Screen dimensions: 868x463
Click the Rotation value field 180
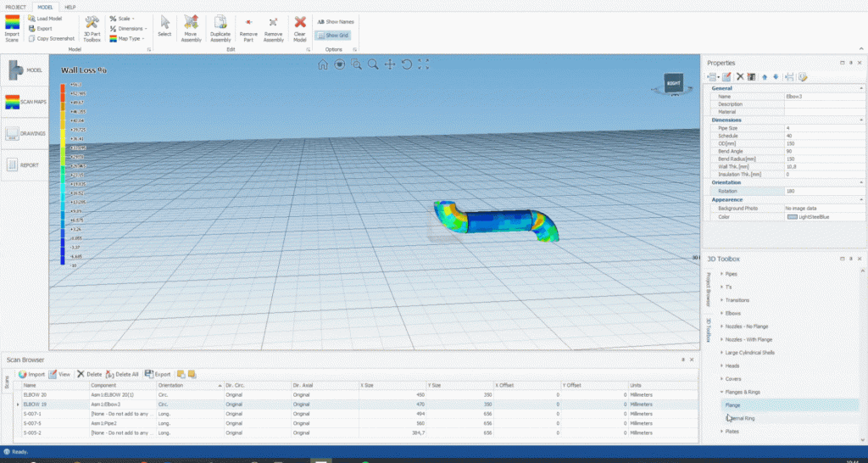(824, 191)
